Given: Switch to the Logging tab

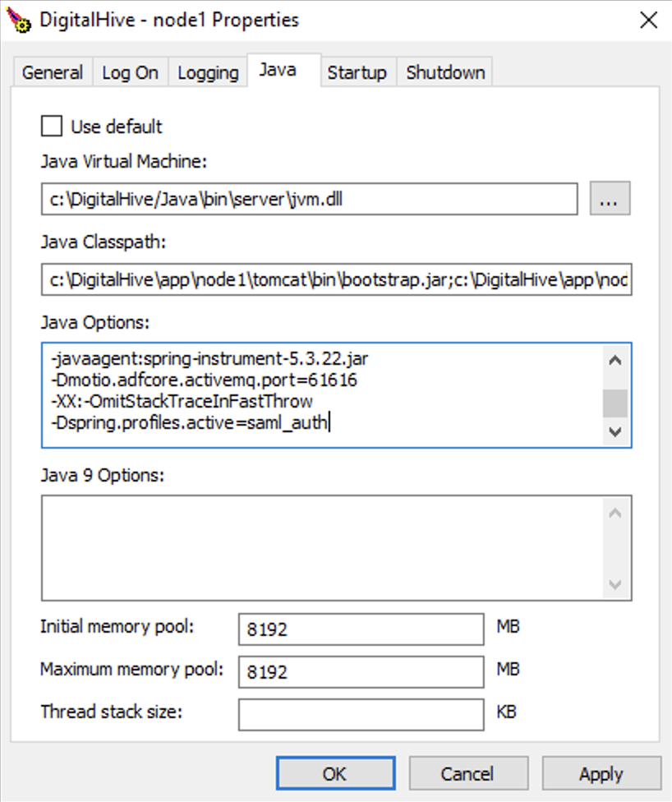Looking at the screenshot, I should [208, 72].
